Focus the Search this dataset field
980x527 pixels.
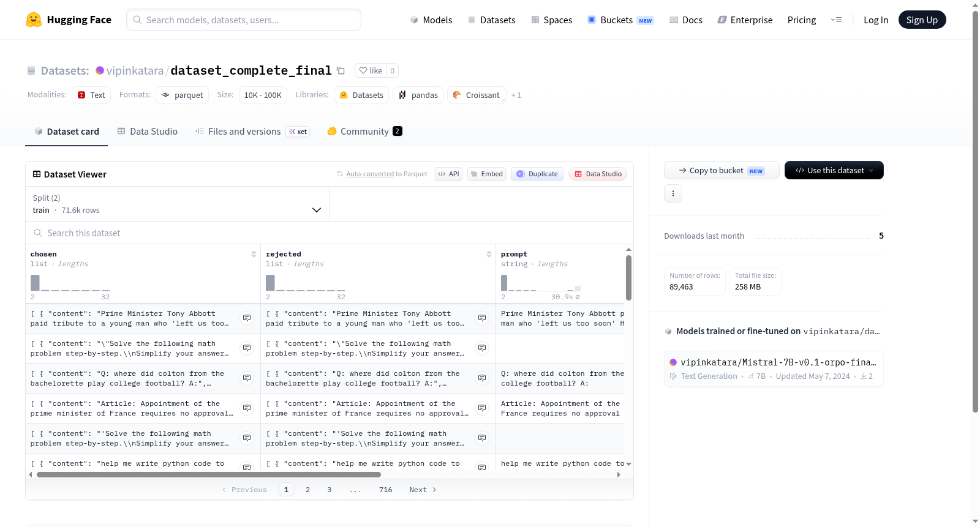point(330,233)
